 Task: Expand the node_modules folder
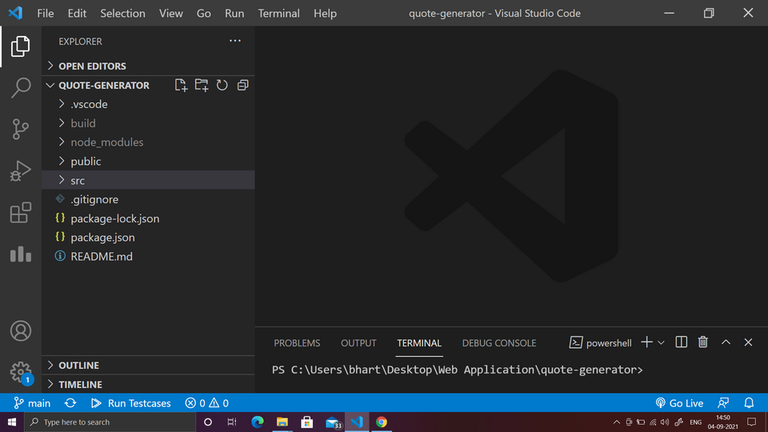pos(148,143)
